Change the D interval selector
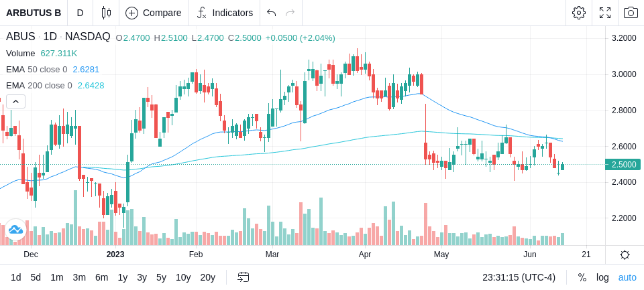The width and height of the screenshot is (644, 290). coord(80,13)
